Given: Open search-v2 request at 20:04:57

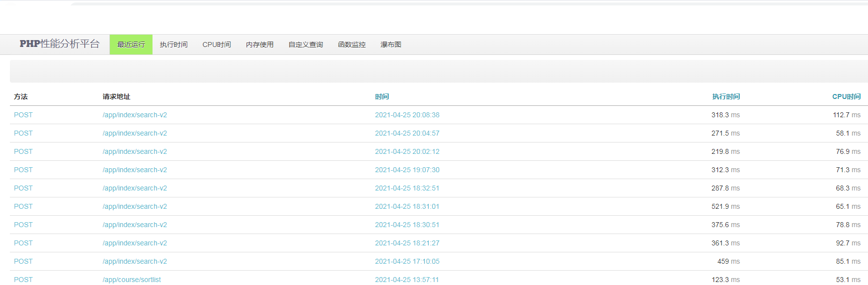Looking at the screenshot, I should (135, 133).
